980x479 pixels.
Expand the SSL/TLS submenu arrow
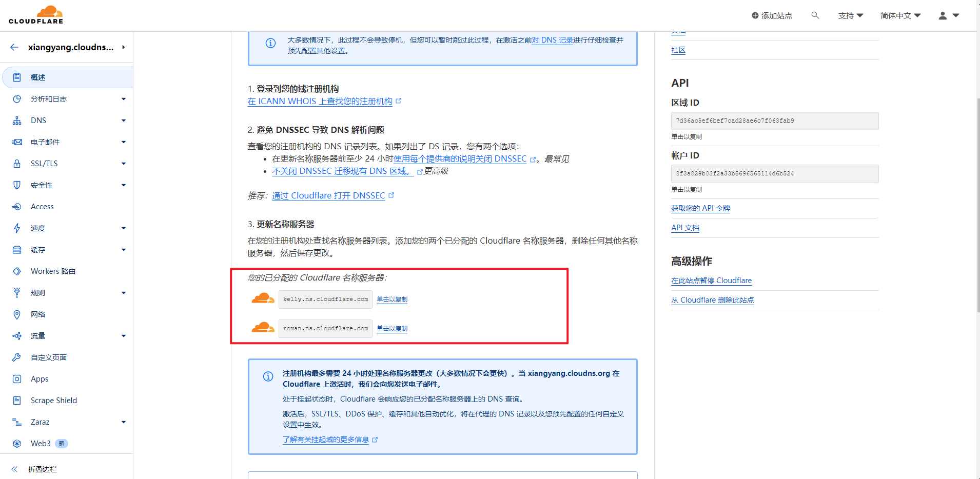pos(124,164)
